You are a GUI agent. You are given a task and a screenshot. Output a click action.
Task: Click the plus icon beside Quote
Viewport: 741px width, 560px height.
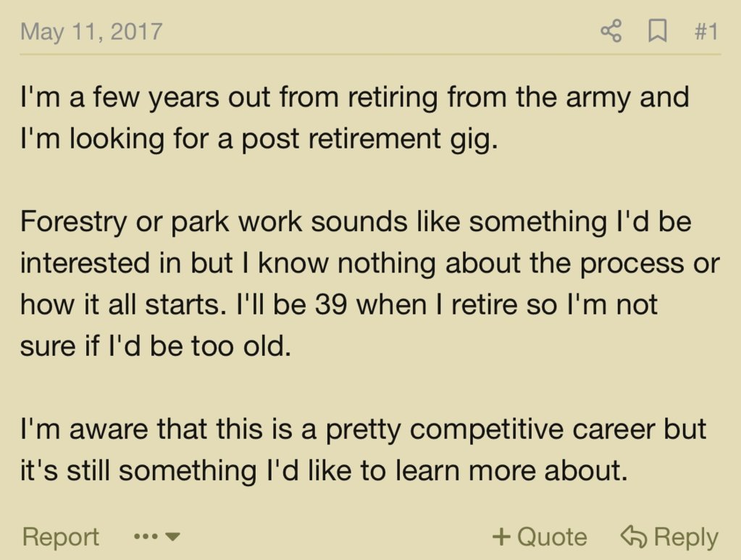coord(501,537)
